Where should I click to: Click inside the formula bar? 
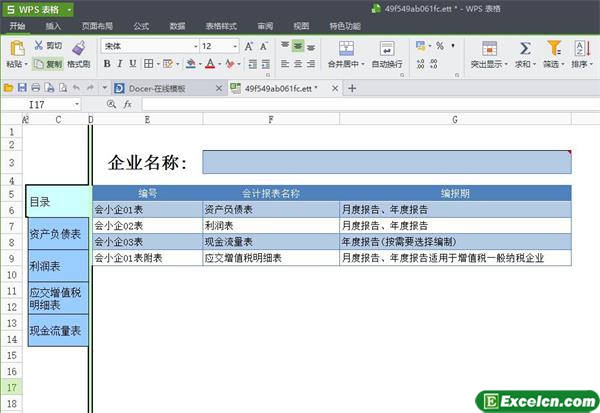(370, 104)
